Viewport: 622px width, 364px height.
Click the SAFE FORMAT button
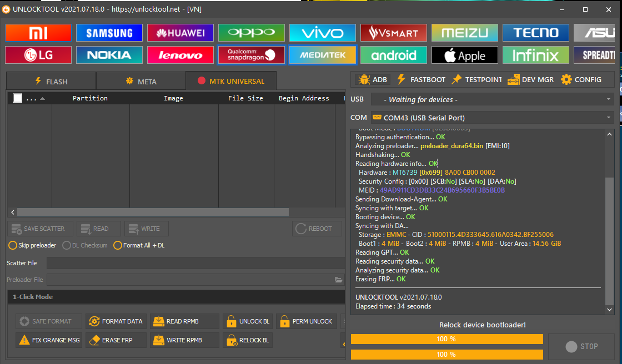49,321
